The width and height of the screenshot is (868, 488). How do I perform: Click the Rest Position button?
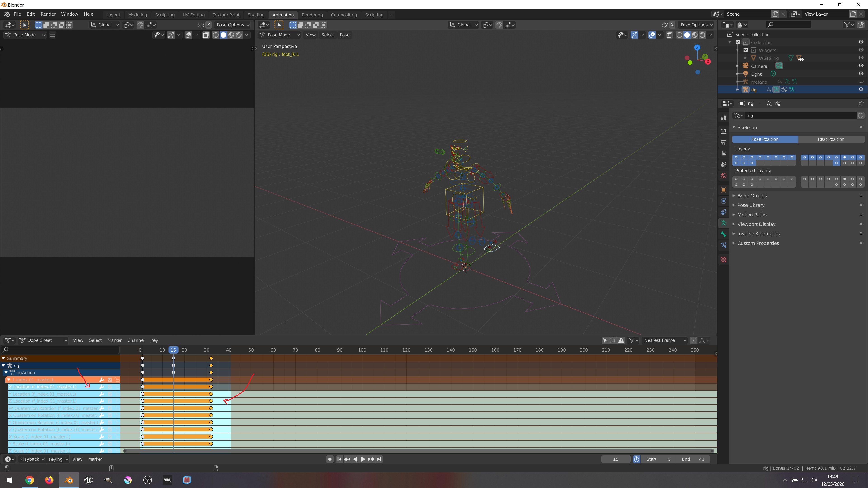click(831, 139)
